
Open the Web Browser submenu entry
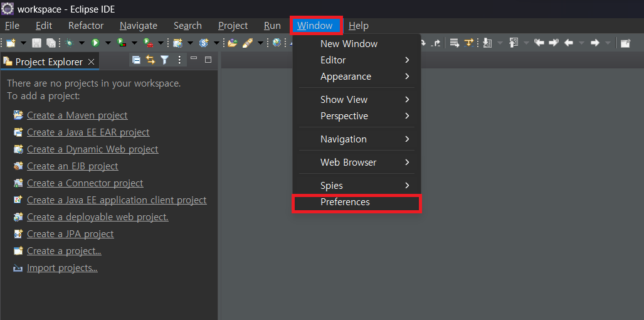click(357, 163)
